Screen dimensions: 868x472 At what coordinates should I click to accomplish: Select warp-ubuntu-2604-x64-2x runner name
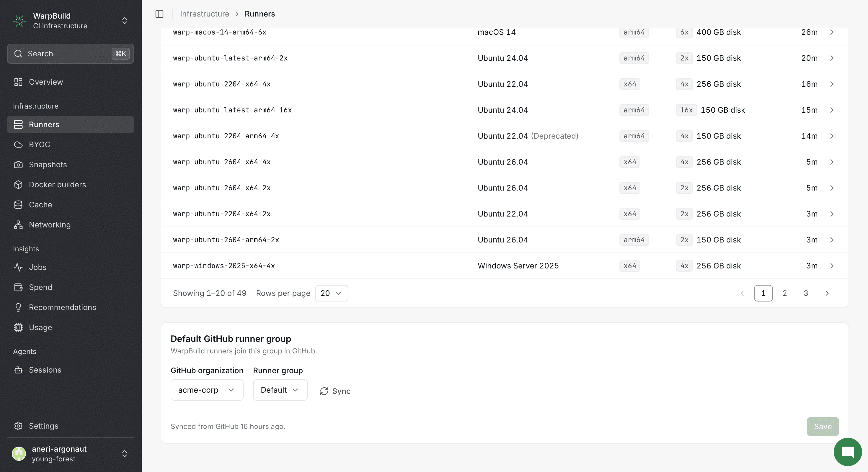coord(222,188)
